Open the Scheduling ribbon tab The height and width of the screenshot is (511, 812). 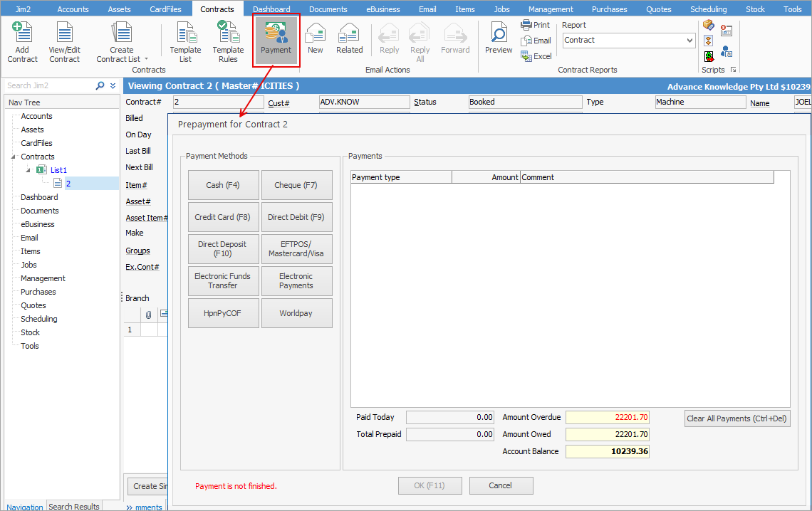click(x=708, y=9)
